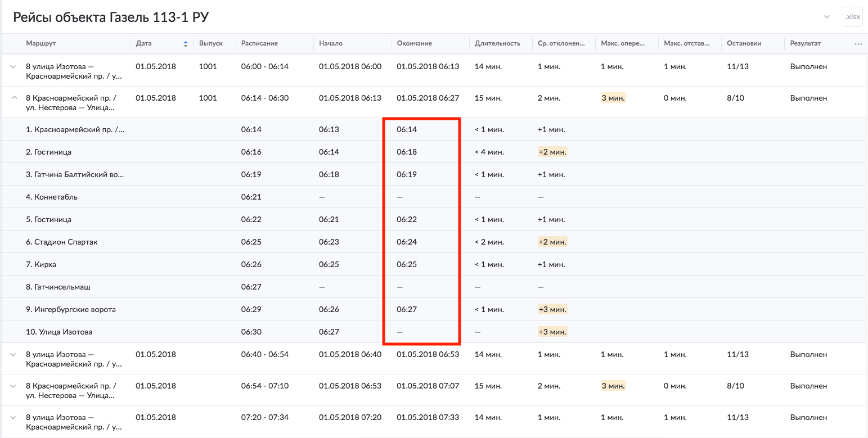
Task: Click the Длительность column header
Action: click(497, 43)
